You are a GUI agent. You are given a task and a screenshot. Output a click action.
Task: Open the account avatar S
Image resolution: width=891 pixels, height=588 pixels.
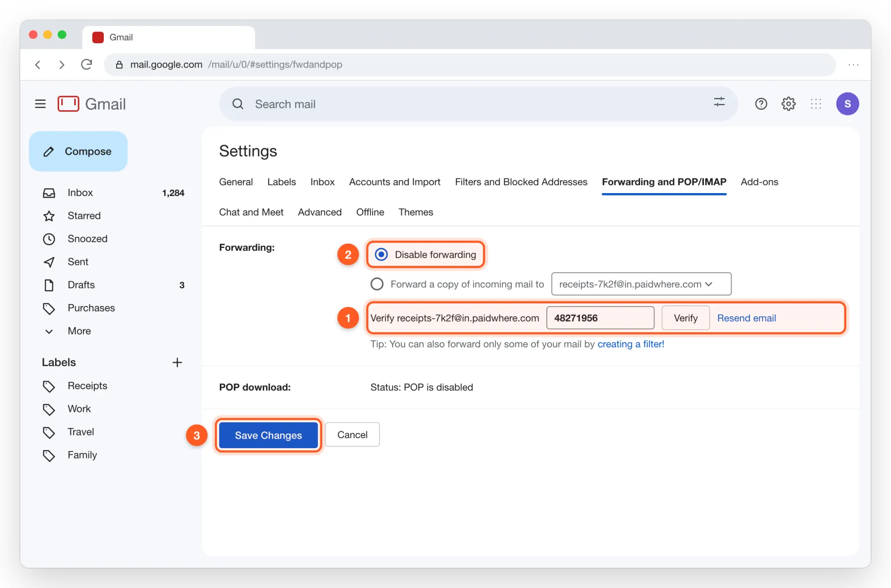tap(847, 104)
